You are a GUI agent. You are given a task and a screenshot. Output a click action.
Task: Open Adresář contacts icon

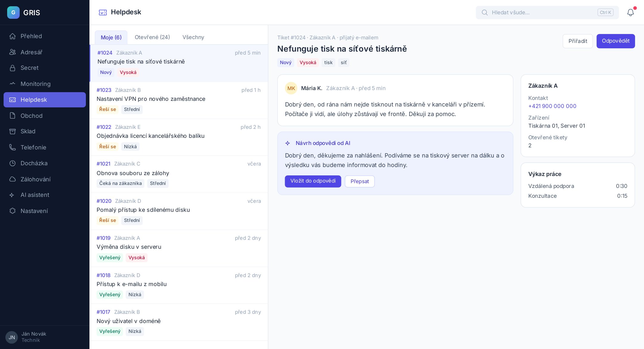pos(13,52)
